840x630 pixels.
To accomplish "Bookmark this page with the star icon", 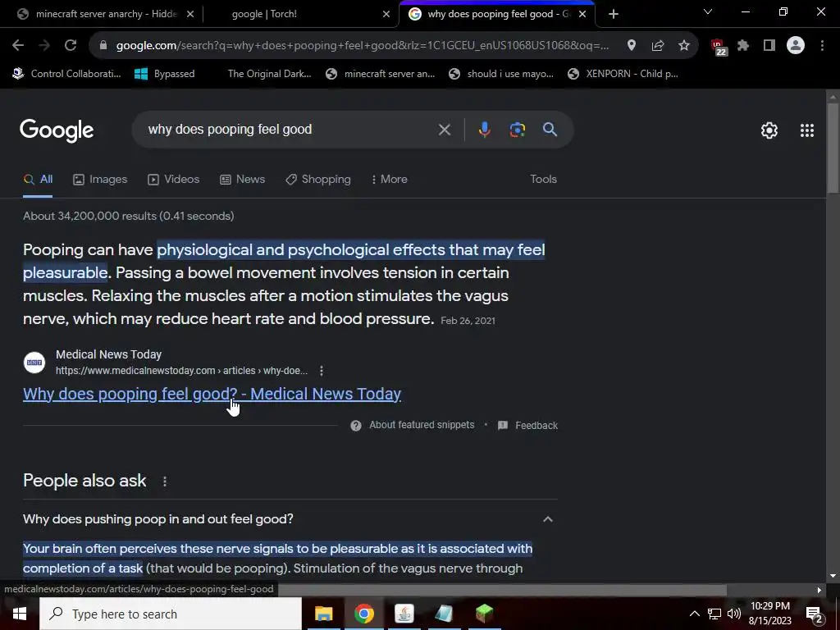I will pyautogui.click(x=684, y=46).
